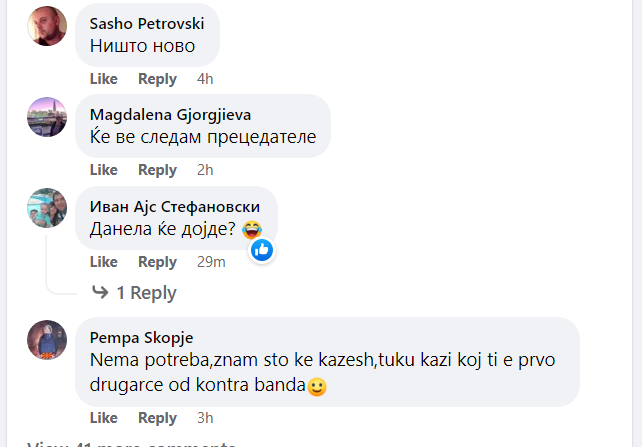Like Sasho Petrovski's comment

[103, 79]
